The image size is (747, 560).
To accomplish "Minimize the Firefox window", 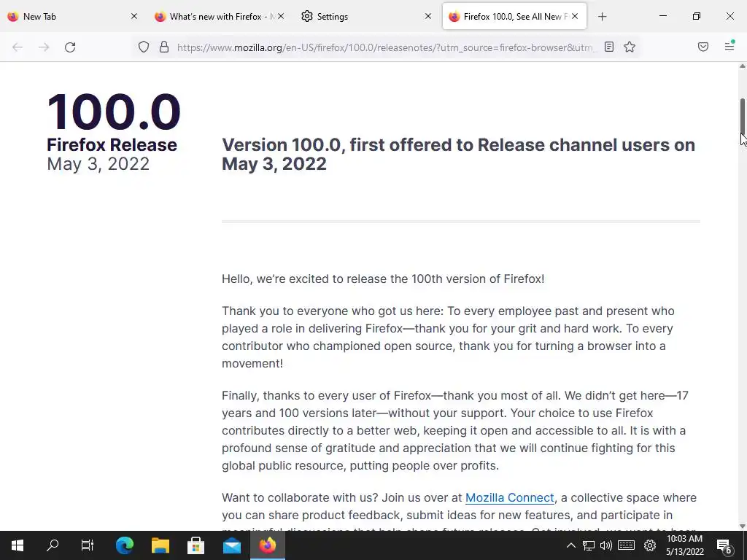I will (x=662, y=16).
